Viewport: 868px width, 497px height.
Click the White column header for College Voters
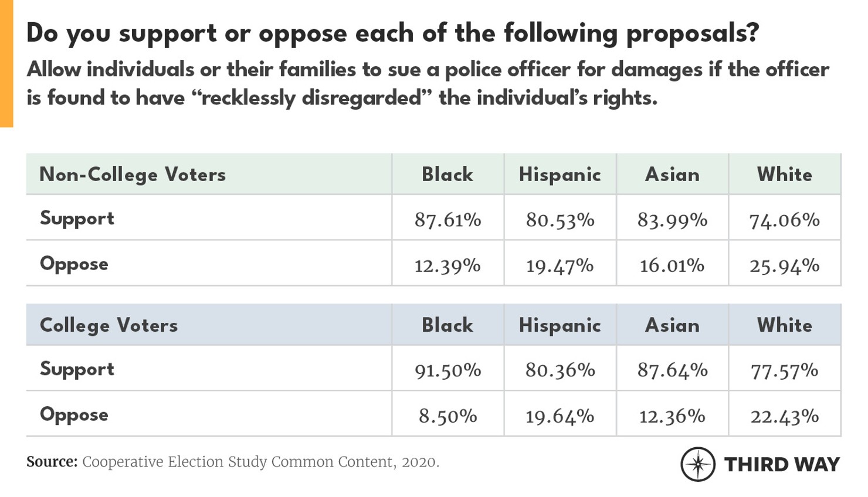point(784,325)
